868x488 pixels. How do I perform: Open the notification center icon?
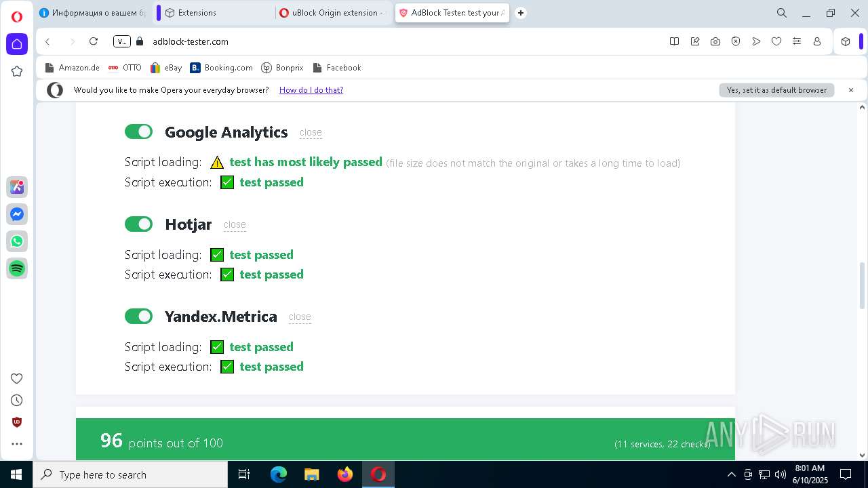(x=846, y=474)
